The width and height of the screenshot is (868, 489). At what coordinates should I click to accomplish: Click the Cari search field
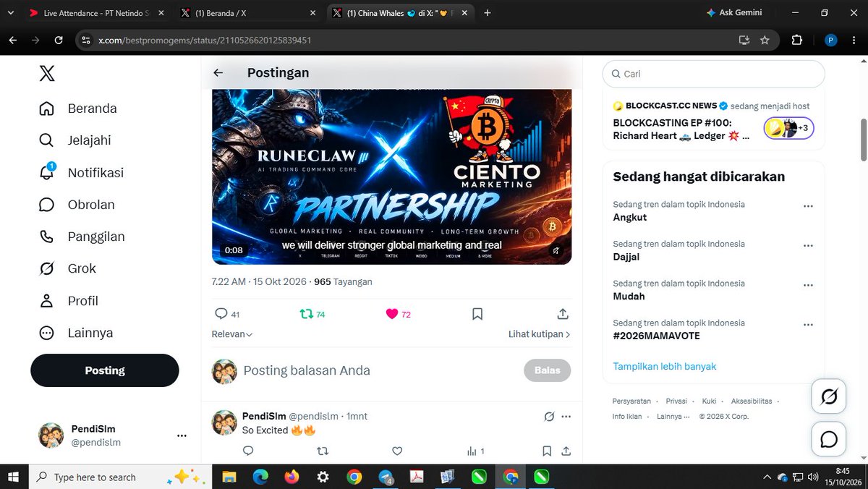(x=713, y=74)
